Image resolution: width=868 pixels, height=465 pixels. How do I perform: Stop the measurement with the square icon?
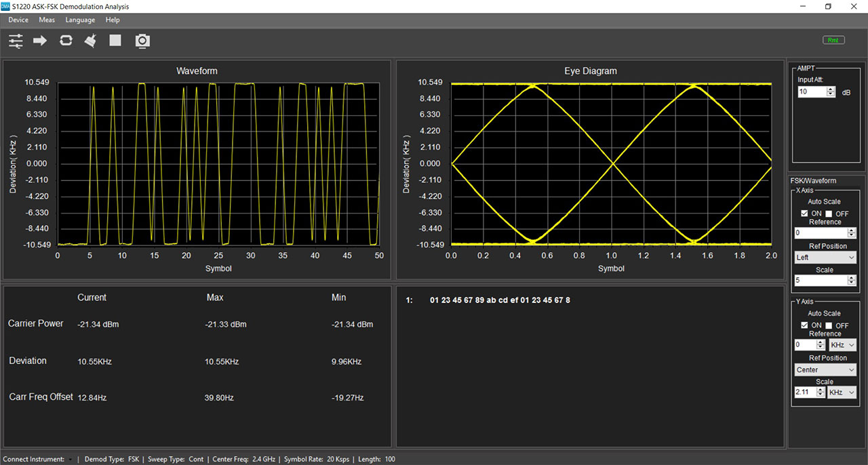click(115, 41)
